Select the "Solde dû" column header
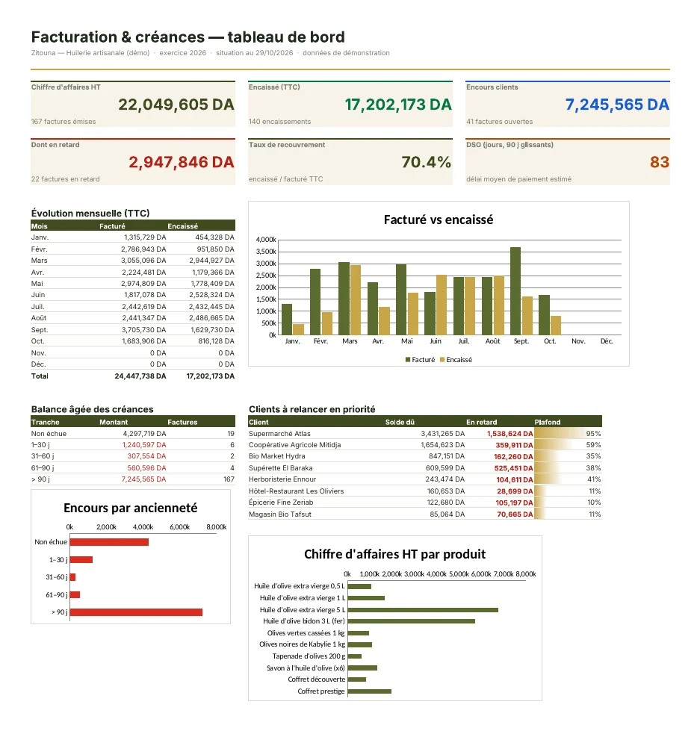Image resolution: width=700 pixels, height=731 pixels. (400, 422)
